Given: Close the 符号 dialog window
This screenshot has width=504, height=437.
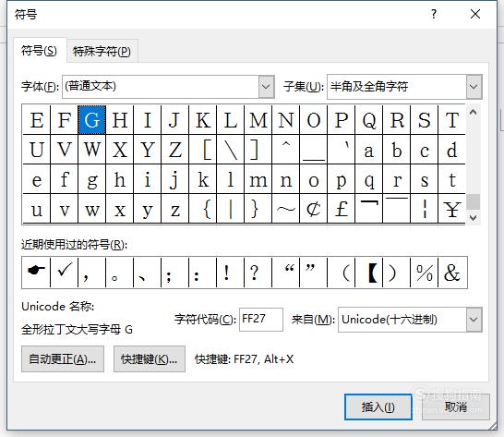Looking at the screenshot, I should 475,14.
